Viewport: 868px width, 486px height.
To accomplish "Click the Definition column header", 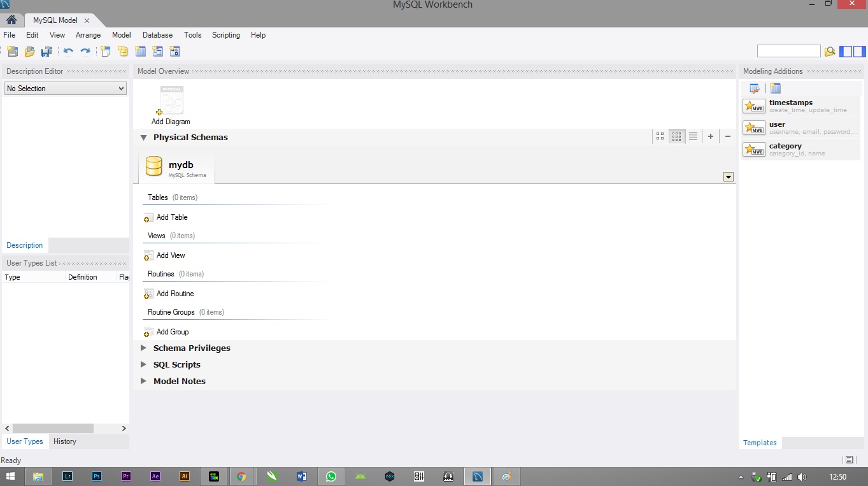I will (x=91, y=277).
